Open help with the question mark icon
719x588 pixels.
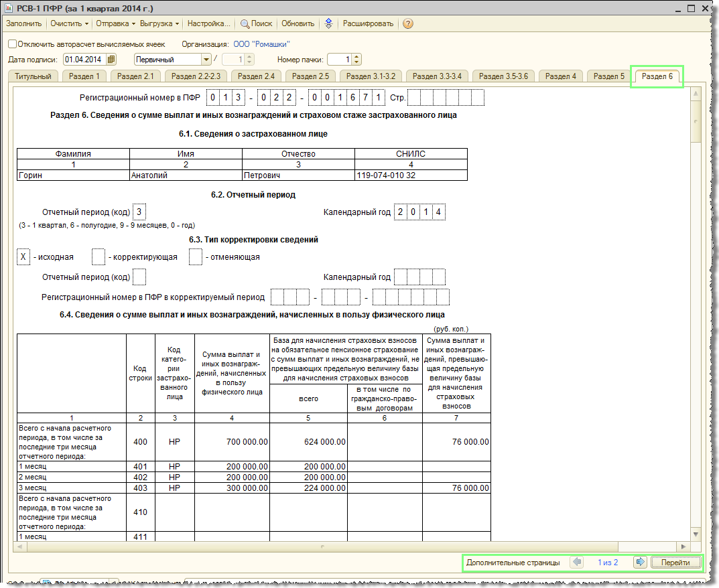pos(407,23)
